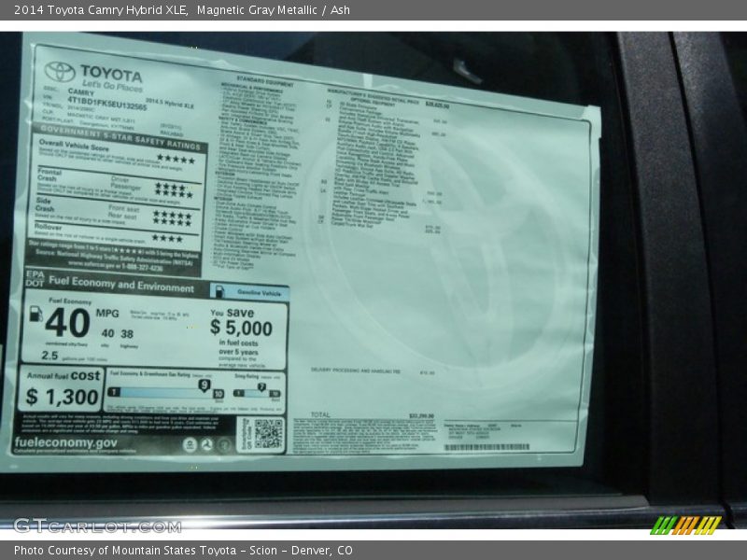Select the Rollover four-star rating
This screenshot has width=747, height=560.
[x=166, y=235]
